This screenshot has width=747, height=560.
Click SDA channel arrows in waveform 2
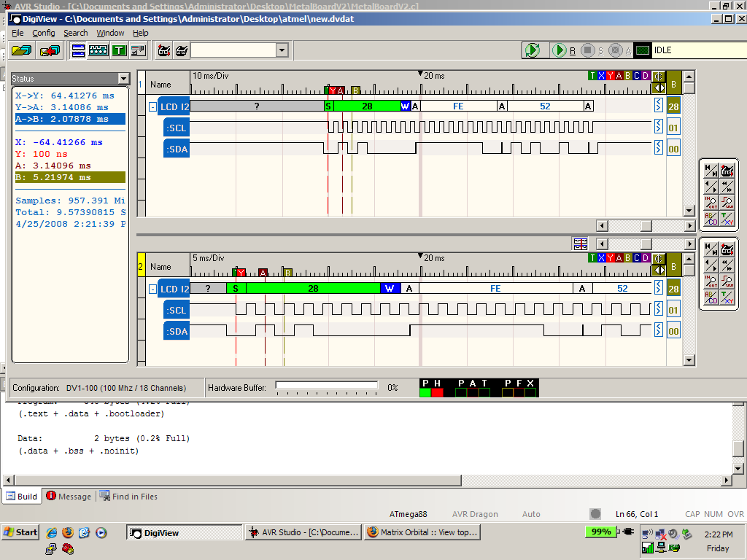pyautogui.click(x=659, y=330)
